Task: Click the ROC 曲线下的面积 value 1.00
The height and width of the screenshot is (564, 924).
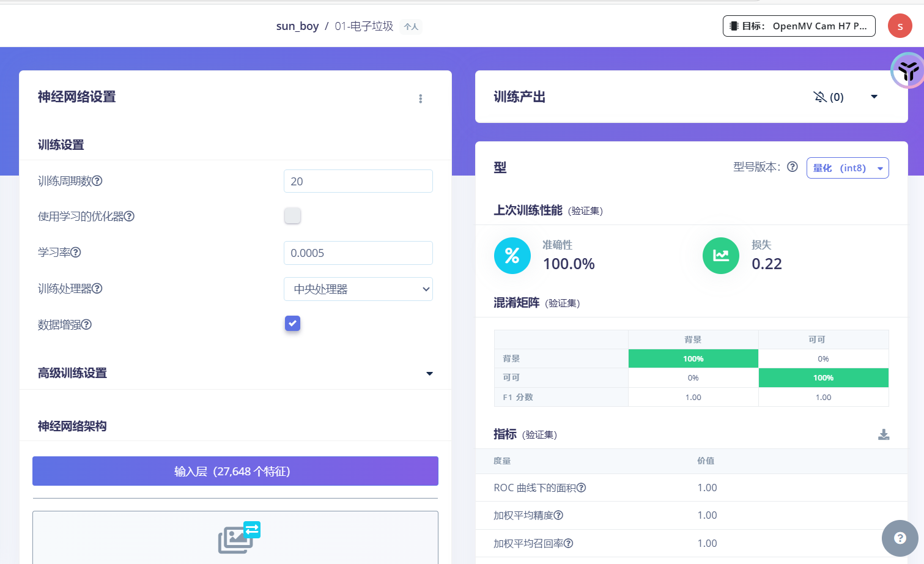Action: click(x=707, y=488)
